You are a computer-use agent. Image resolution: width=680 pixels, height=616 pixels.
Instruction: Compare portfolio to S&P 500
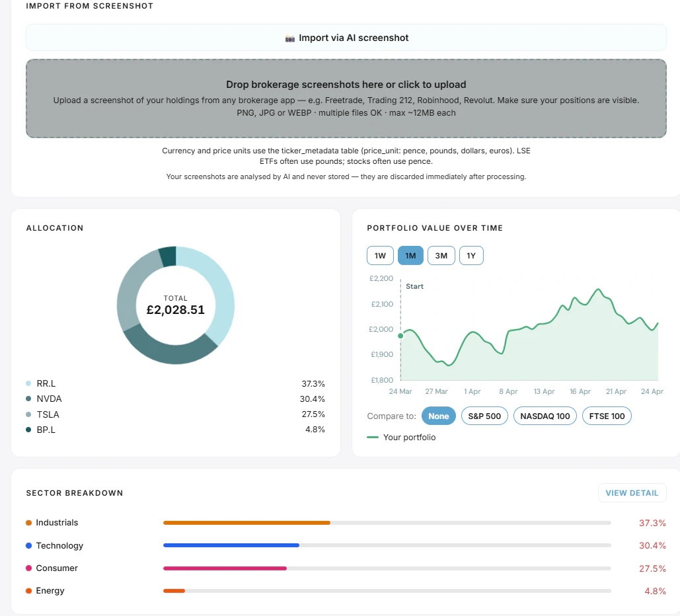484,416
